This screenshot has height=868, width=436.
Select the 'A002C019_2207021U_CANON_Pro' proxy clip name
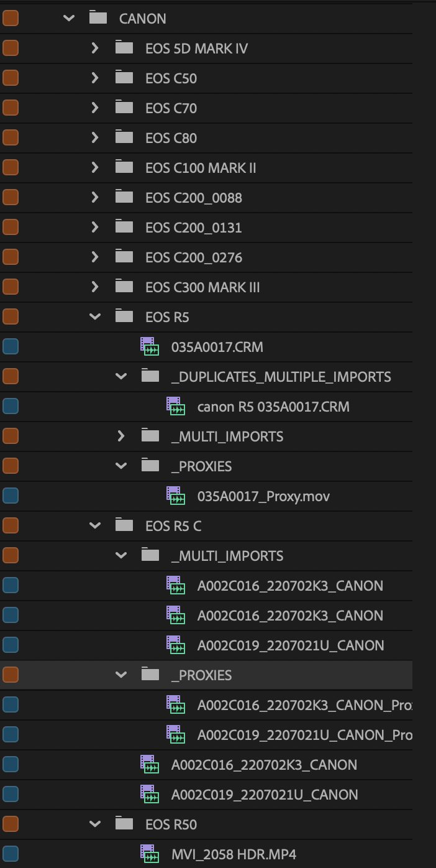coord(304,735)
